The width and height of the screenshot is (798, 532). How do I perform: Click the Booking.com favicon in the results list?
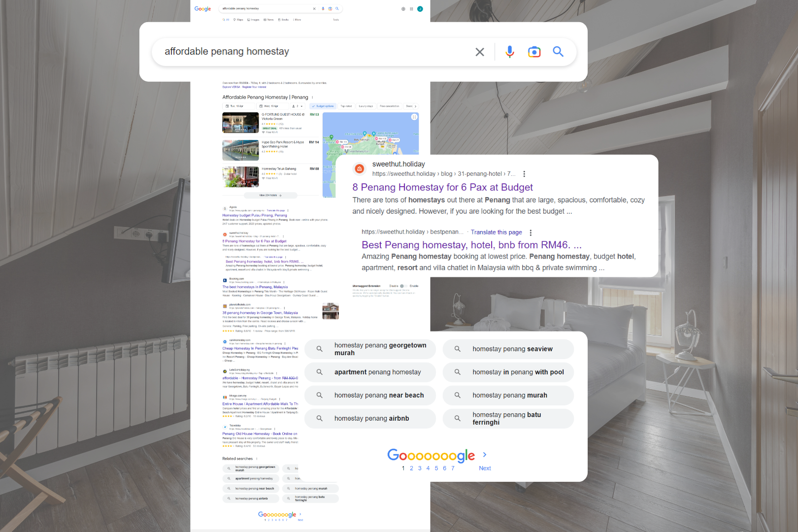pos(225,280)
